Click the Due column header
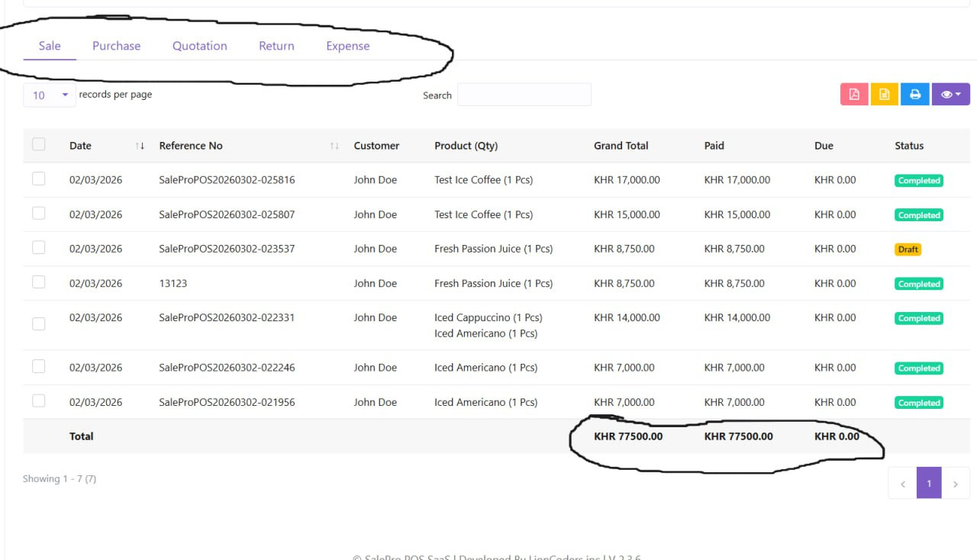The height and width of the screenshot is (560, 977). (x=824, y=146)
